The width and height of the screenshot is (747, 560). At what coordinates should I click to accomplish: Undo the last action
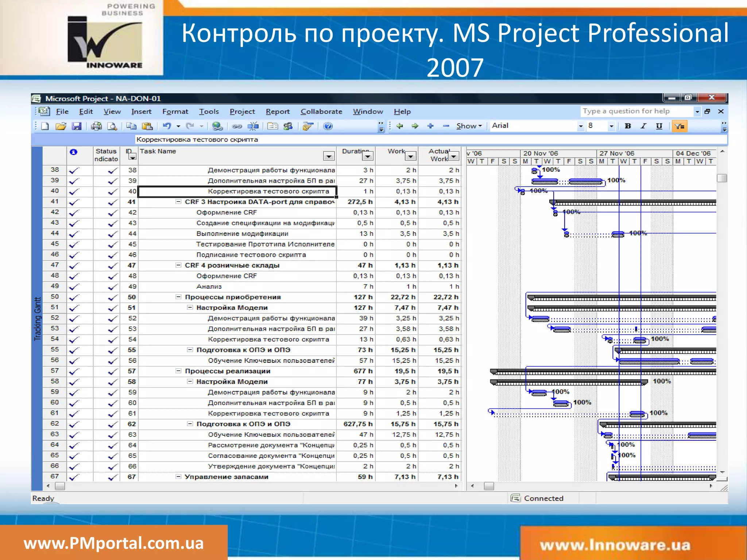167,126
